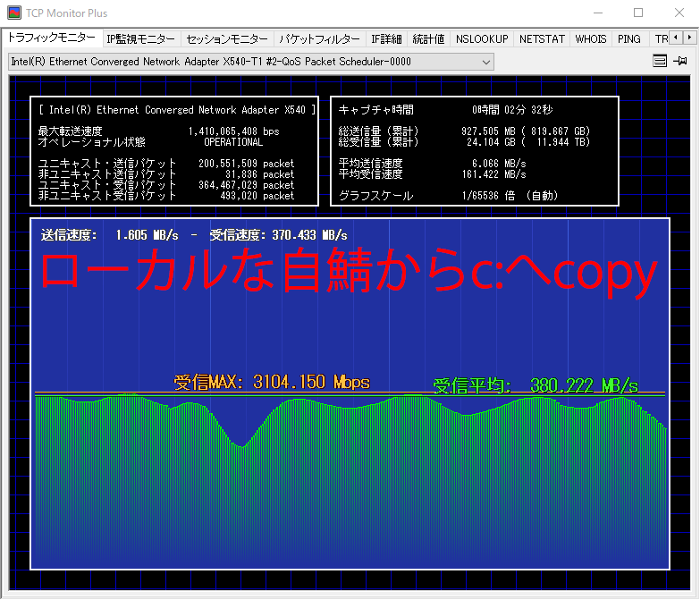Open the 統計値 tab
The image size is (700, 600).
[428, 39]
